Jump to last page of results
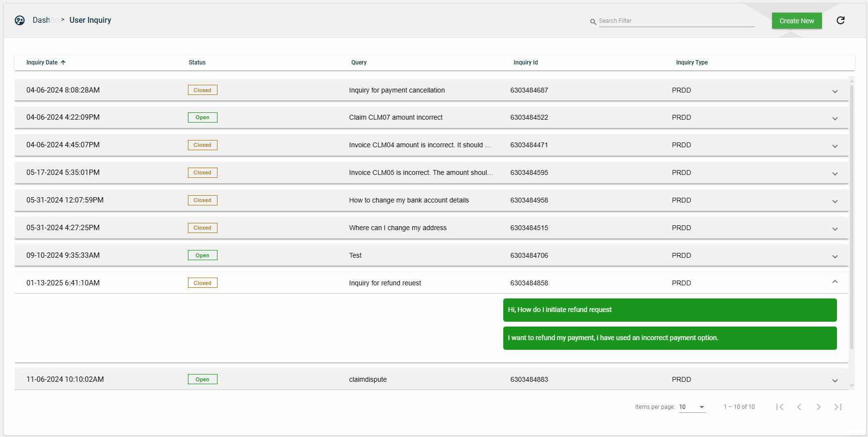868x437 pixels. 838,407
